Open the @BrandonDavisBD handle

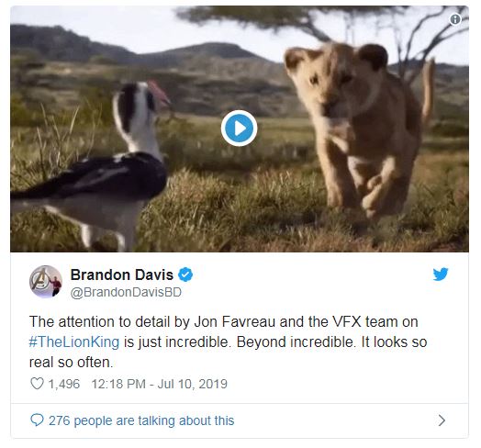coord(126,292)
